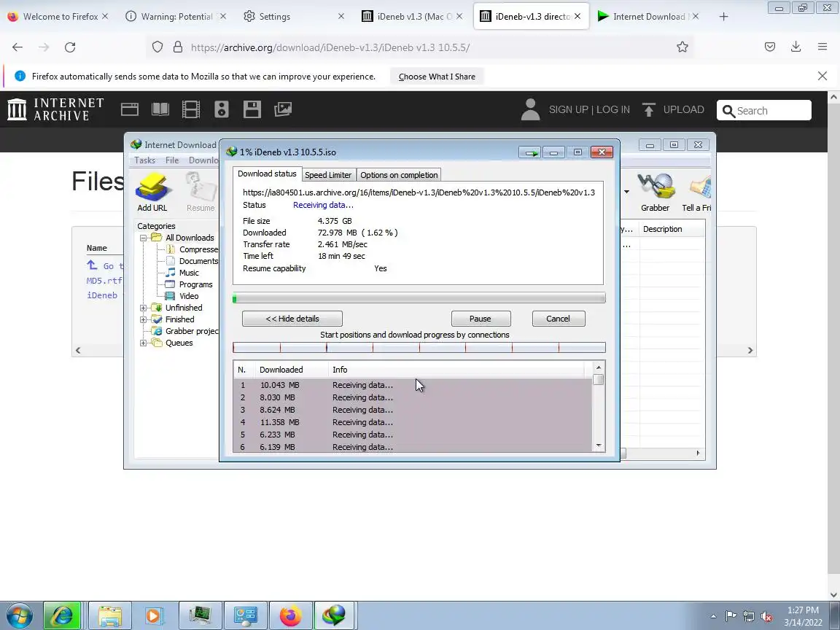This screenshot has width=840, height=630.
Task: Click the Hide details button
Action: tap(292, 319)
